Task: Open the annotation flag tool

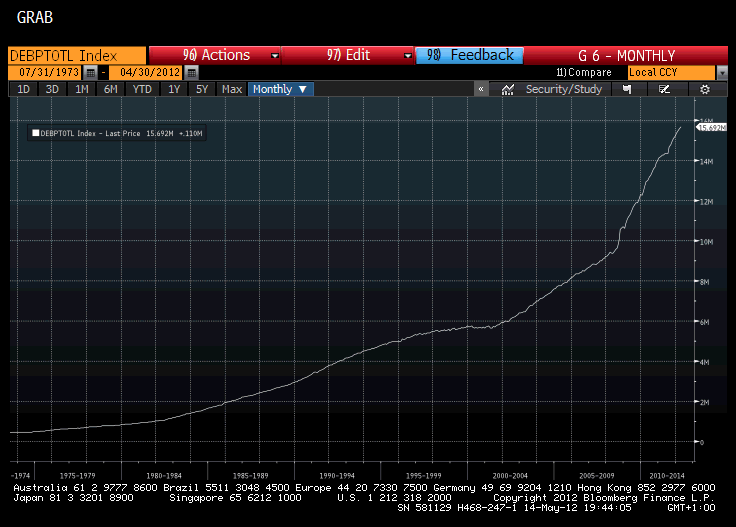Action: (x=627, y=89)
